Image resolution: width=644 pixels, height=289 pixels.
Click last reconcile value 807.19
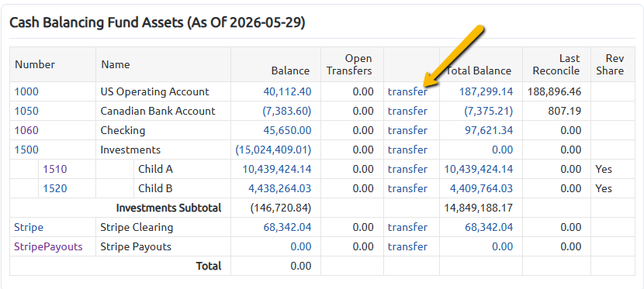[564, 111]
